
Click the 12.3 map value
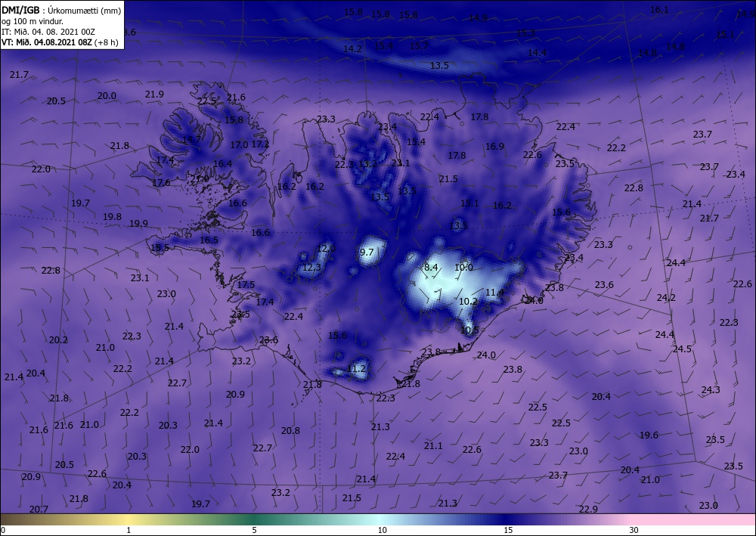[x=311, y=267]
